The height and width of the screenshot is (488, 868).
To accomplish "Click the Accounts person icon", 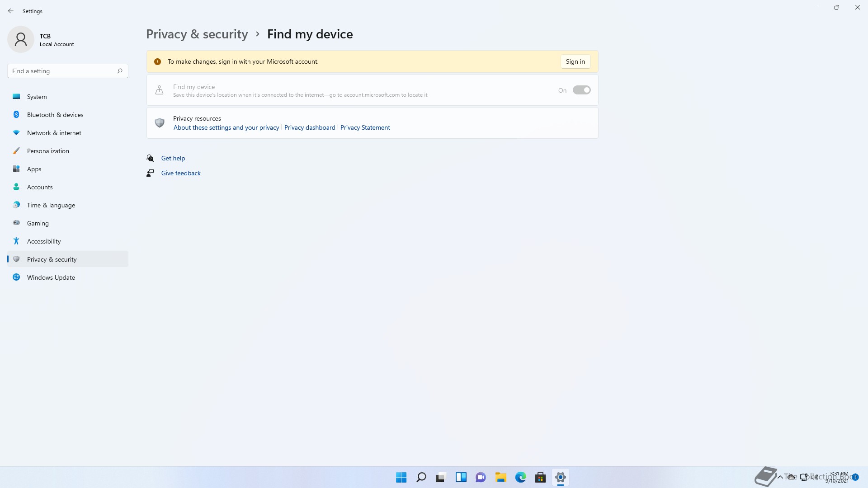I will [16, 187].
